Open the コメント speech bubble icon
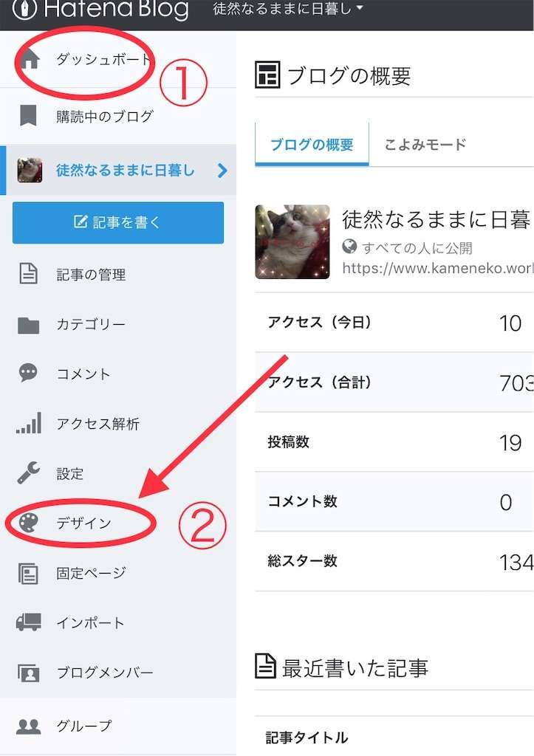This screenshot has width=534, height=756. pyautogui.click(x=28, y=374)
